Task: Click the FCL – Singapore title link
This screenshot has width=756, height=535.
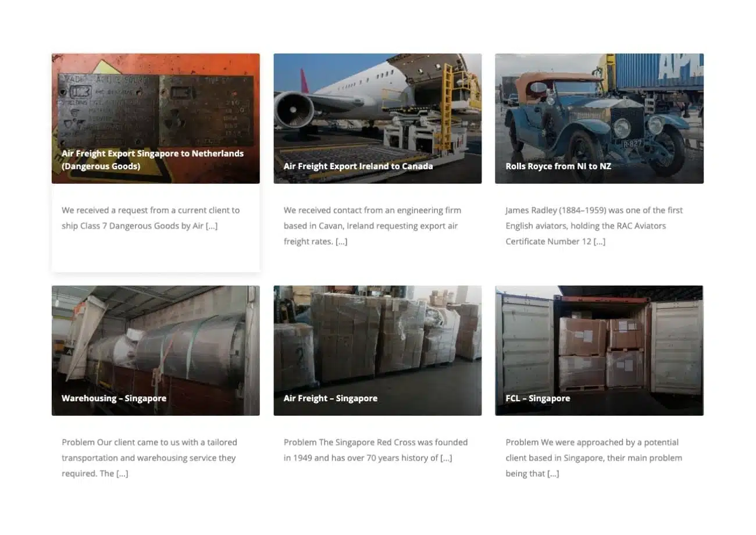Action: pyautogui.click(x=537, y=398)
